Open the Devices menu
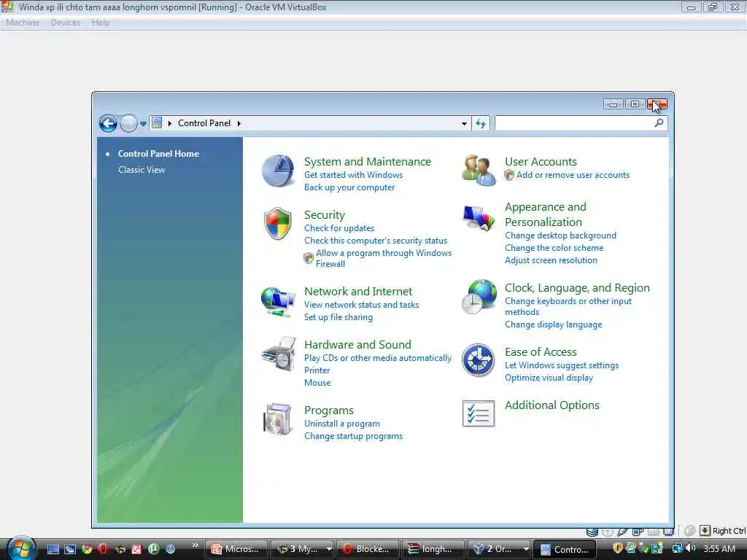This screenshot has width=747, height=560. [x=66, y=23]
